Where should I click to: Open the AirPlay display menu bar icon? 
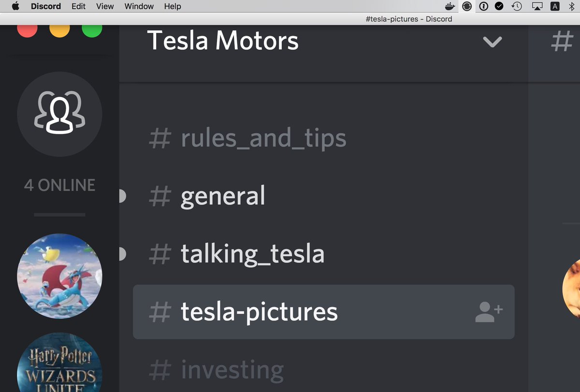click(x=537, y=6)
